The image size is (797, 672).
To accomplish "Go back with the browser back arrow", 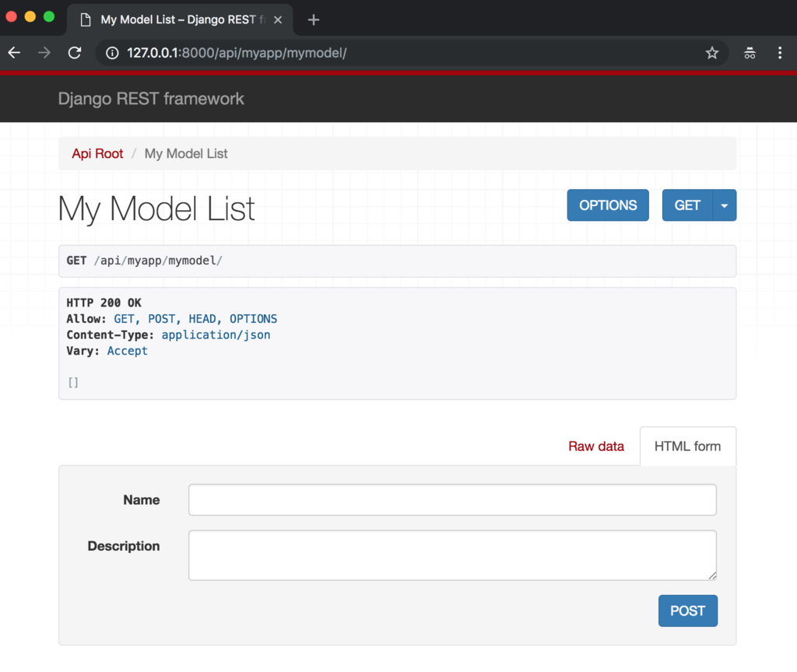I will coord(14,52).
